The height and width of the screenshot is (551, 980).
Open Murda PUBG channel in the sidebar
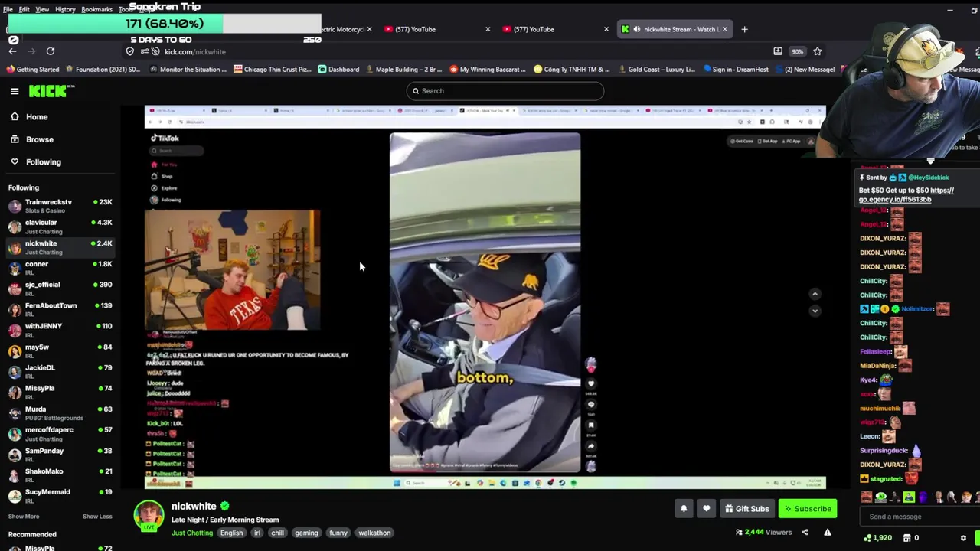click(60, 413)
